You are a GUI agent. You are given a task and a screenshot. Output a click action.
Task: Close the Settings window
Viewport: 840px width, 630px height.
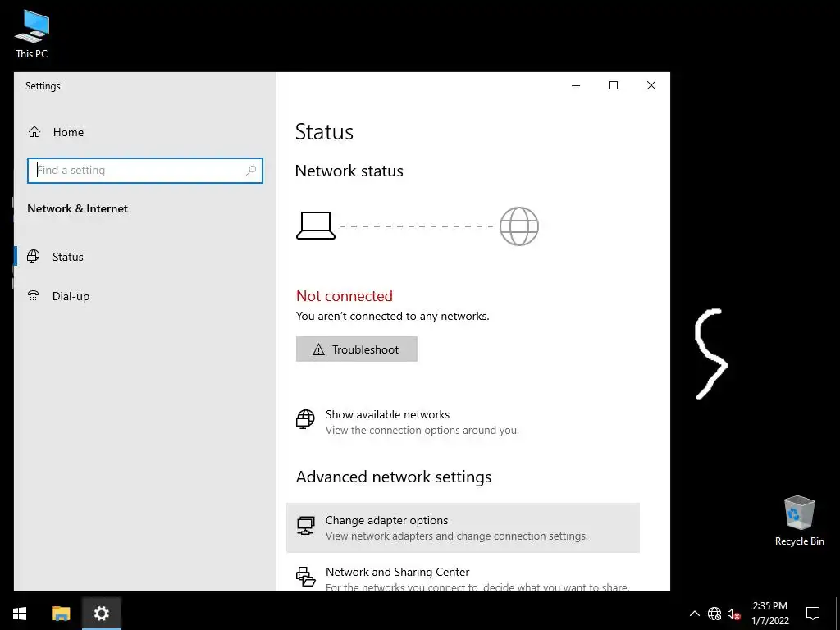pyautogui.click(x=651, y=85)
